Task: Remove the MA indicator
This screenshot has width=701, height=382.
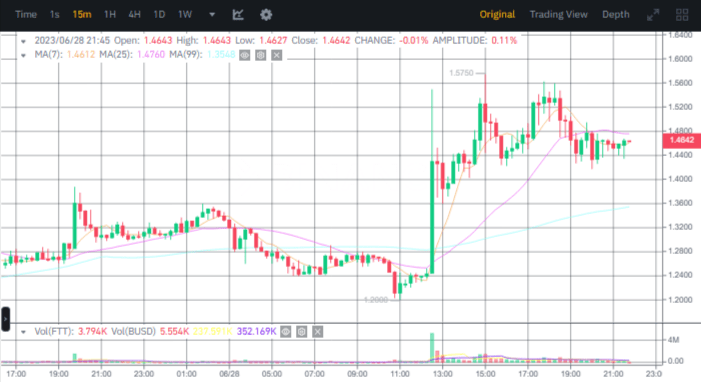Action: (x=277, y=55)
